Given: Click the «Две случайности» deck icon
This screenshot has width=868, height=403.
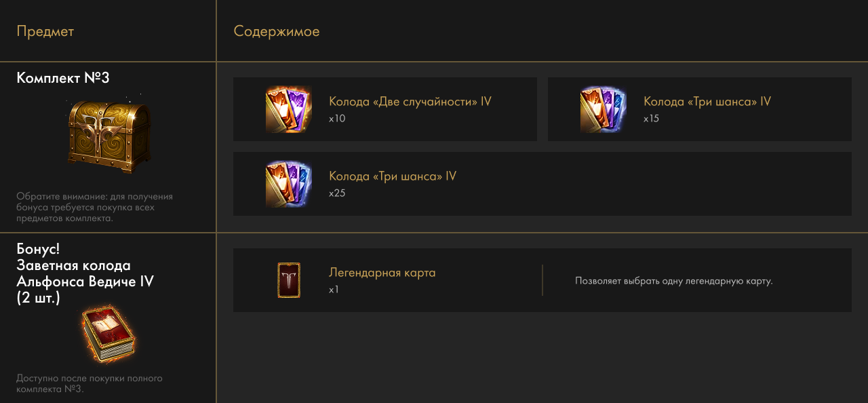Looking at the screenshot, I should pos(289,109).
